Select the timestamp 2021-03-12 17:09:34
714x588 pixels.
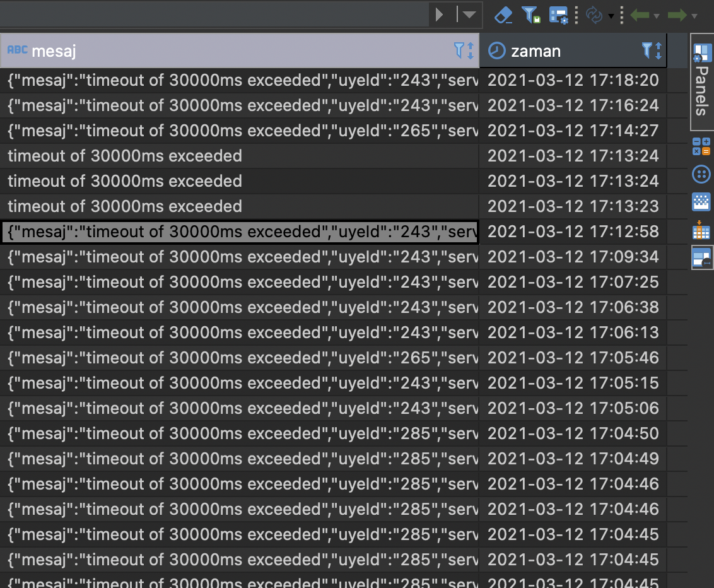tap(573, 257)
